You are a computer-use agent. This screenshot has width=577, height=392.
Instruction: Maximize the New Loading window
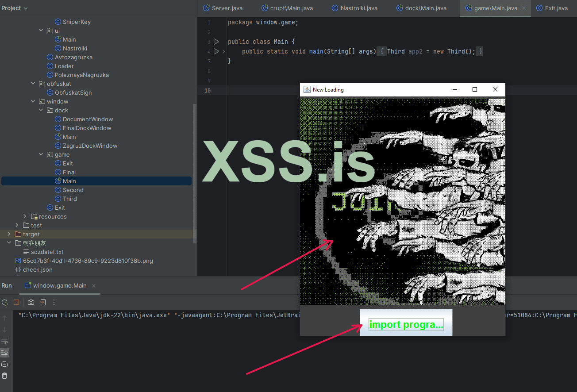[475, 89]
